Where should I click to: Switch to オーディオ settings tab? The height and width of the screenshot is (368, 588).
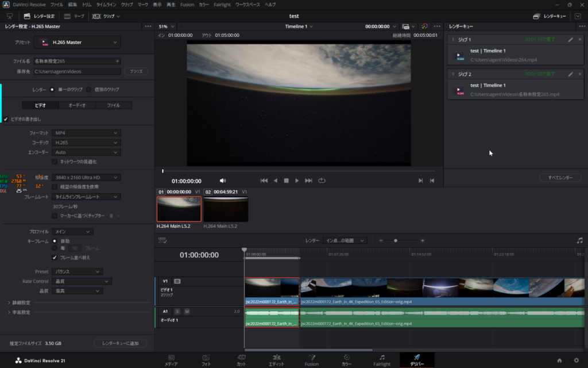pyautogui.click(x=77, y=106)
